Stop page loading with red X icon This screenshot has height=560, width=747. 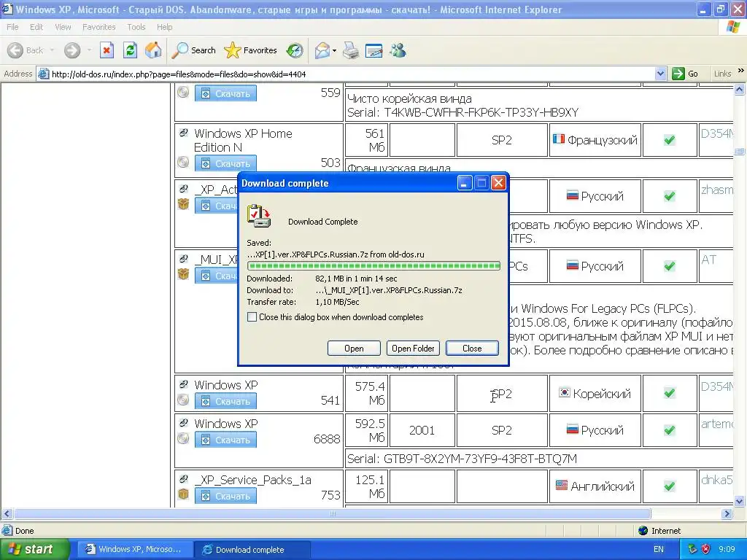tap(107, 50)
